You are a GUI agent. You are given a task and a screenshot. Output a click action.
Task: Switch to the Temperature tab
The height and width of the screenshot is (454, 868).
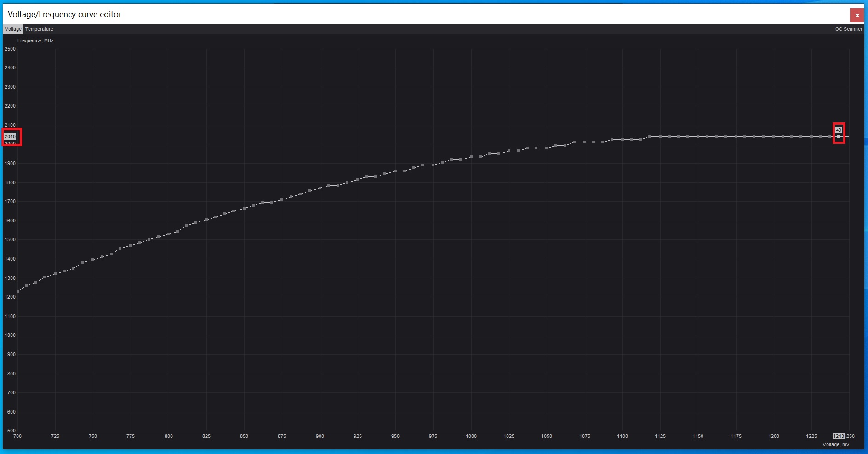[x=39, y=29]
